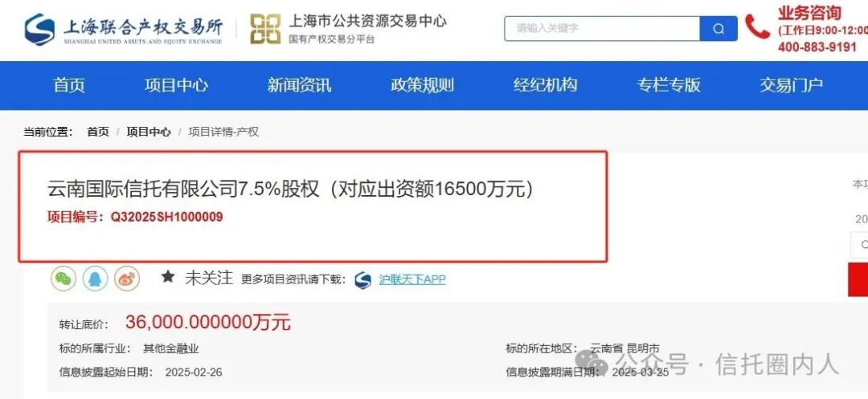Click the 上海市公共资源交易中心 logo
868x399 pixels.
click(348, 29)
